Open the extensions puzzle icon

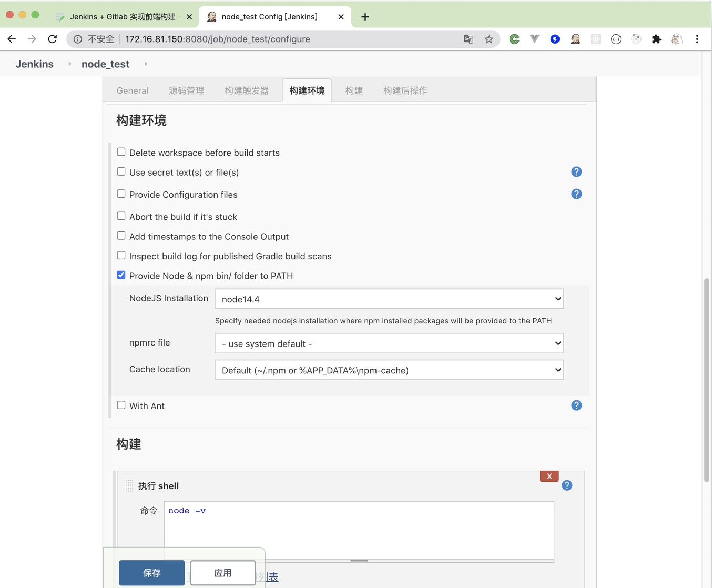[x=656, y=39]
